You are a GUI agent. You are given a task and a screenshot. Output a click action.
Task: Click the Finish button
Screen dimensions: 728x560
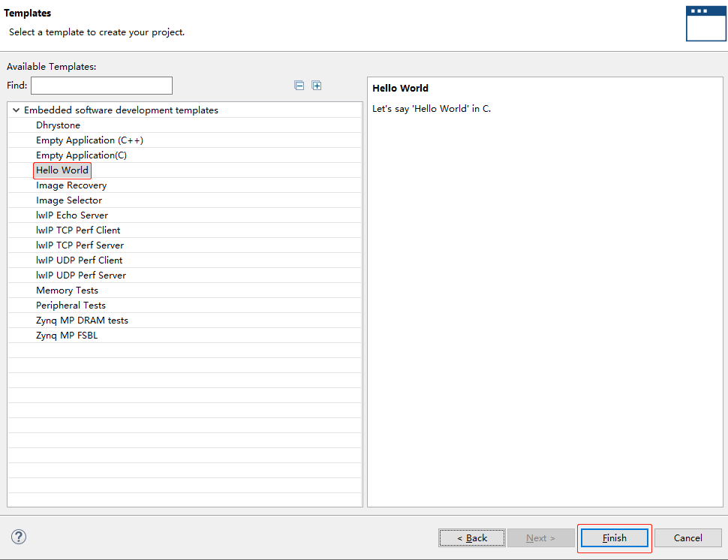coord(614,537)
